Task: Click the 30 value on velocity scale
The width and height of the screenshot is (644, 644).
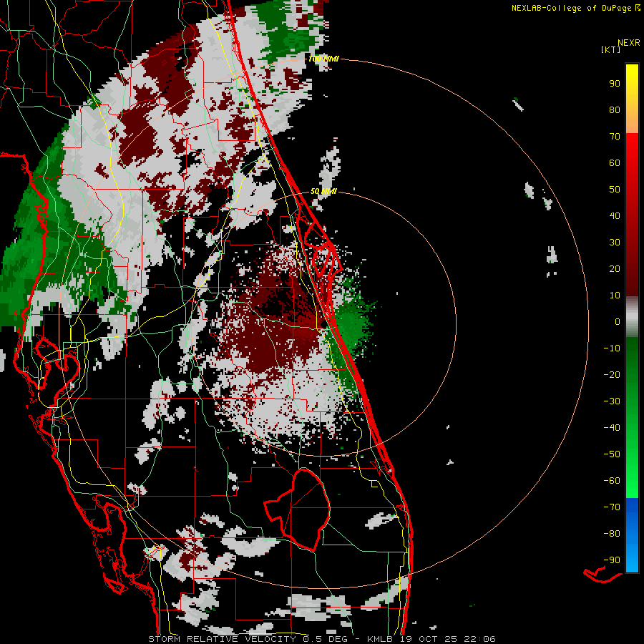Action: [x=615, y=243]
